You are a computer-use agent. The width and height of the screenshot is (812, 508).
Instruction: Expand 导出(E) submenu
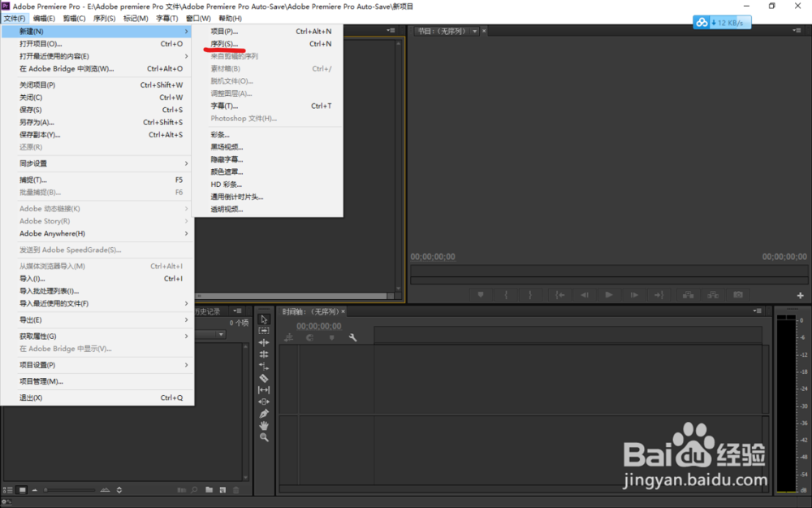click(x=97, y=319)
